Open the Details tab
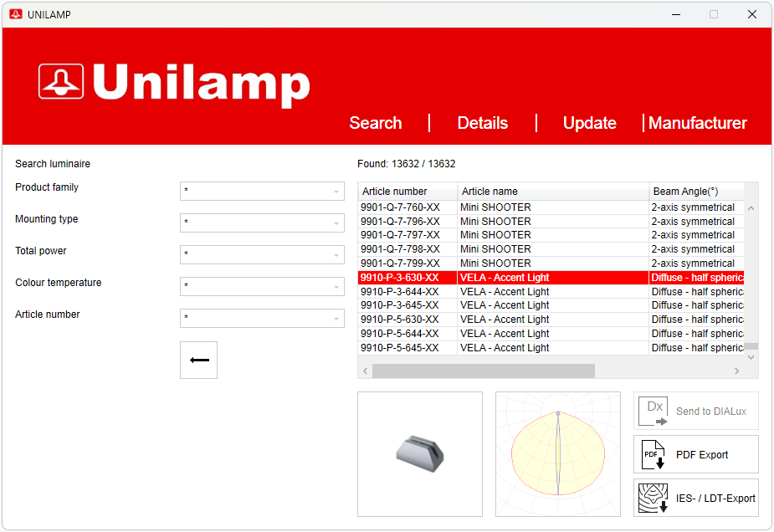The width and height of the screenshot is (774, 532). click(x=483, y=123)
